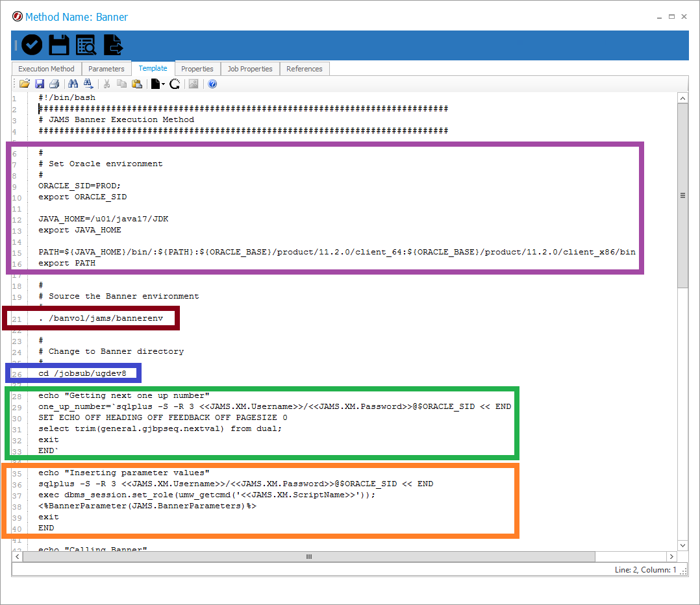Click the 'cd /jobsub/ugdev8' line
Image resolution: width=700 pixels, height=605 pixels.
point(82,373)
